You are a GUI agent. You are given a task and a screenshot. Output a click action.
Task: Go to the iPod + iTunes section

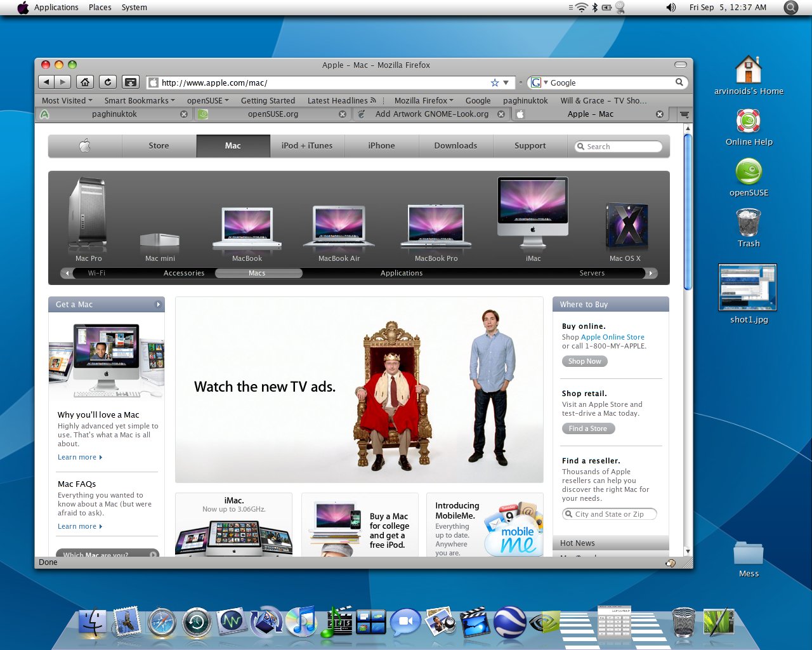[307, 145]
